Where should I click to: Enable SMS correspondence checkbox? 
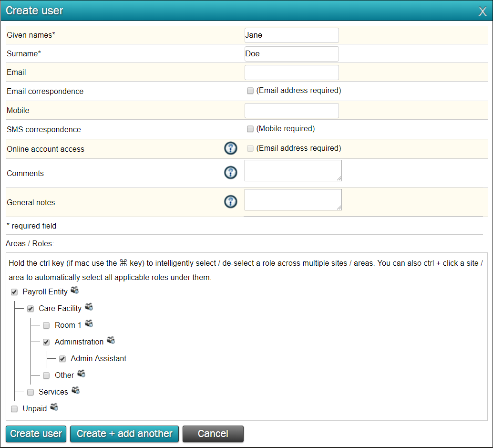[x=250, y=129]
